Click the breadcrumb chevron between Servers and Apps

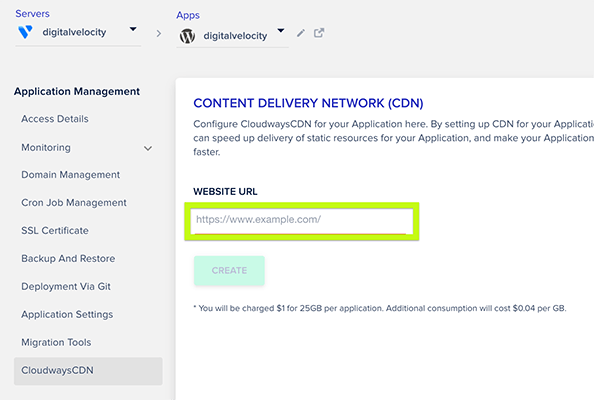click(x=159, y=34)
